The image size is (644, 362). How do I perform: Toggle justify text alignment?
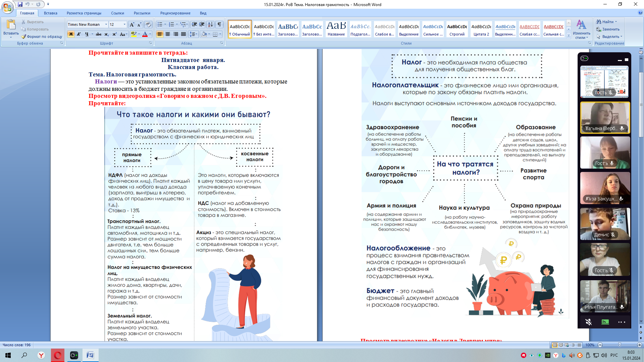tap(183, 34)
